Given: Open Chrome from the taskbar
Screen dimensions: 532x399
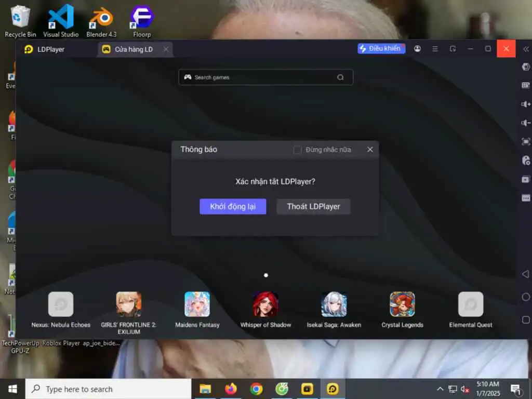Looking at the screenshot, I should point(256,389).
